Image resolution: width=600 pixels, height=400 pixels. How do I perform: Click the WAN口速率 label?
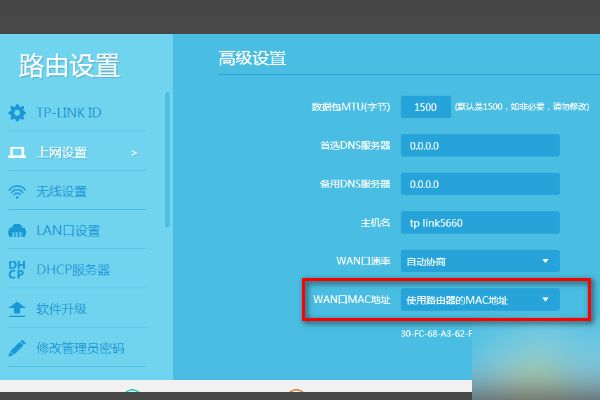click(x=363, y=261)
